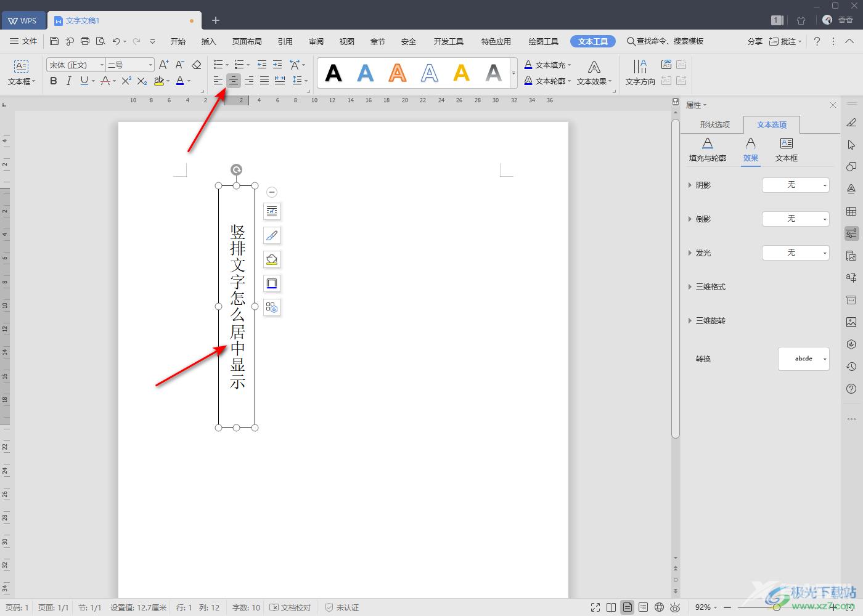Open help with the question mark icon
The width and height of the screenshot is (863, 616).
coord(817,41)
